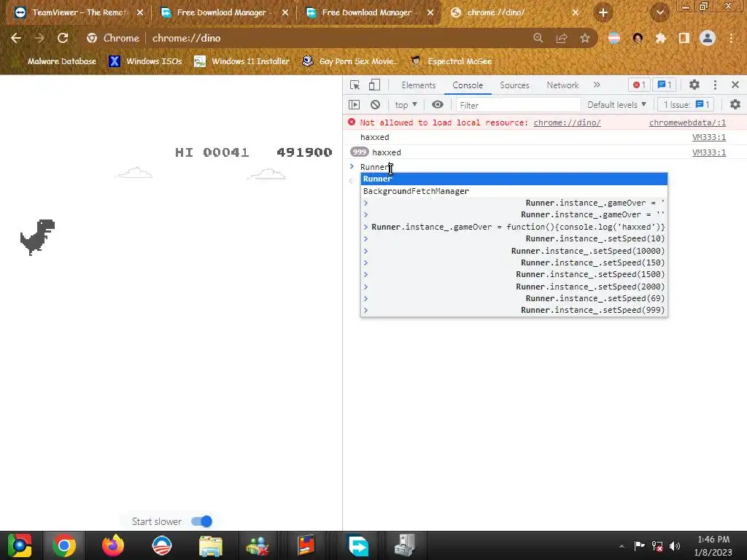Go back with the browser back arrow

tap(16, 38)
